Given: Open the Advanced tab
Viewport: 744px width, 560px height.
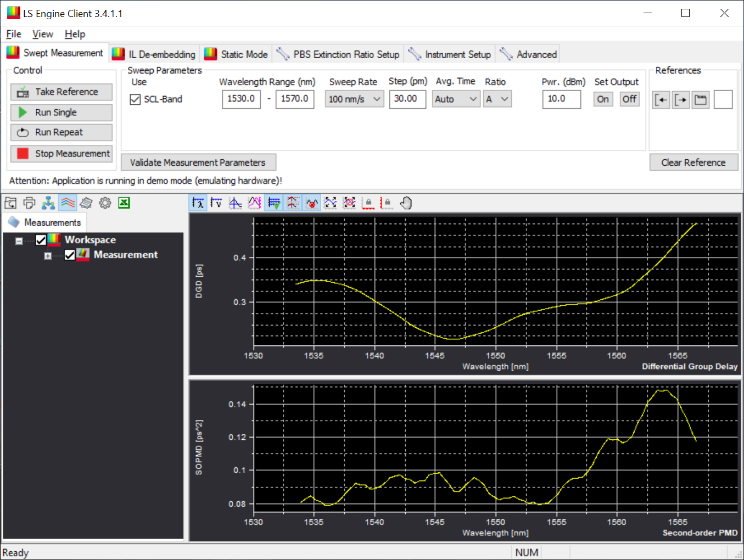Looking at the screenshot, I should [x=528, y=54].
